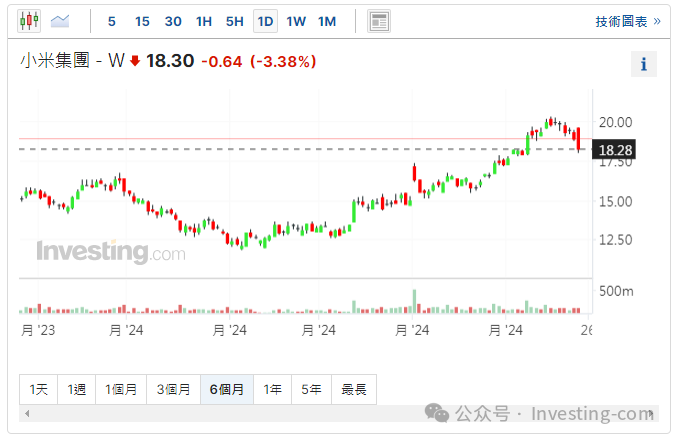Image resolution: width=676 pixels, height=440 pixels.
Task: Choose the 1天 time range
Action: (x=38, y=390)
